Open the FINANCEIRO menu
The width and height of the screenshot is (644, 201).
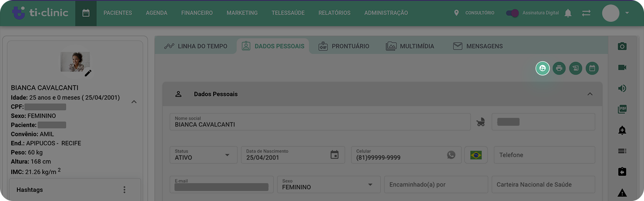(x=197, y=13)
